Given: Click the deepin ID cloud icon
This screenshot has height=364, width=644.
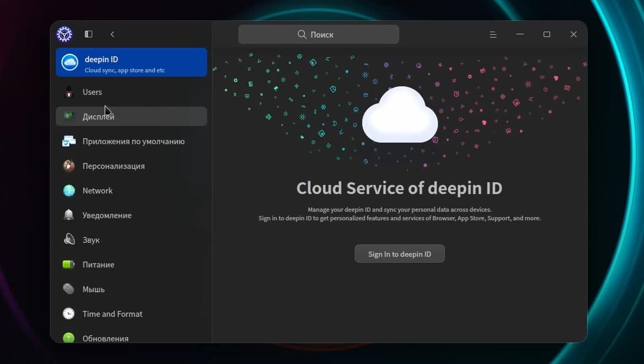Looking at the screenshot, I should (x=70, y=62).
